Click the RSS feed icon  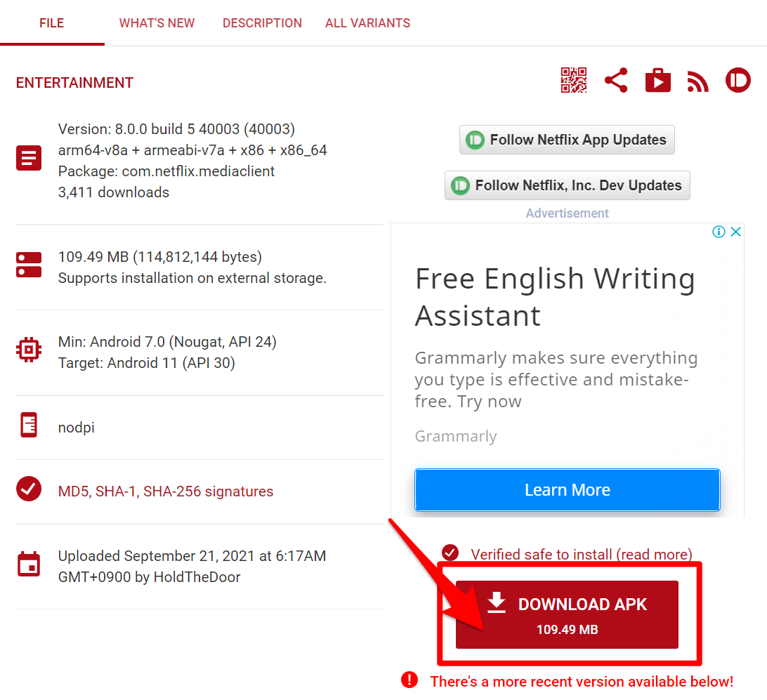tap(697, 81)
